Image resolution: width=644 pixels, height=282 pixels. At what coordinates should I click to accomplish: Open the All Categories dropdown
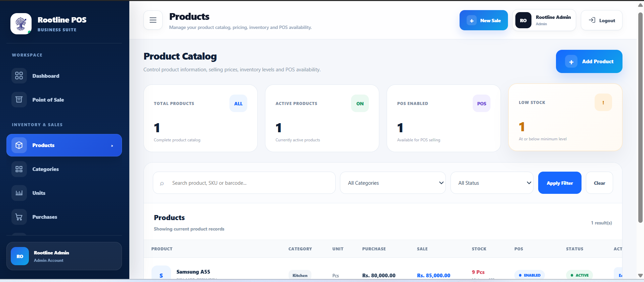coord(393,183)
